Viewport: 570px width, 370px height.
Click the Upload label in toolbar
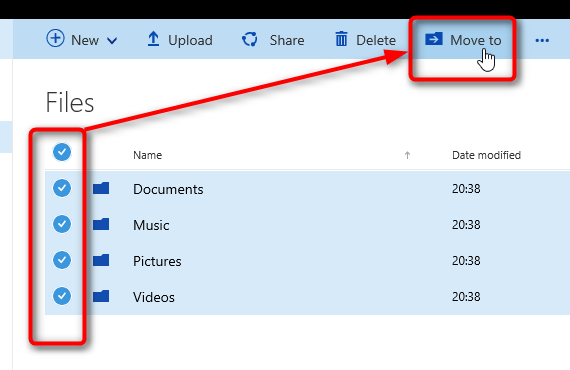(x=190, y=40)
